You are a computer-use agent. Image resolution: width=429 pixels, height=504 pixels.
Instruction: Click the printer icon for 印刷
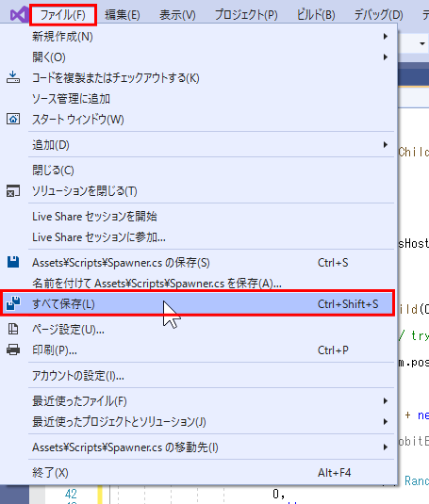(x=13, y=350)
